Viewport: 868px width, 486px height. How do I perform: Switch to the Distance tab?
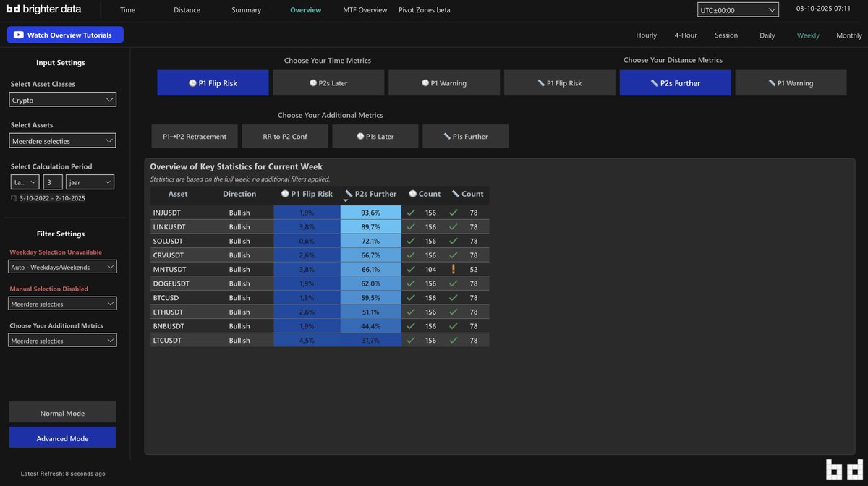pos(187,10)
